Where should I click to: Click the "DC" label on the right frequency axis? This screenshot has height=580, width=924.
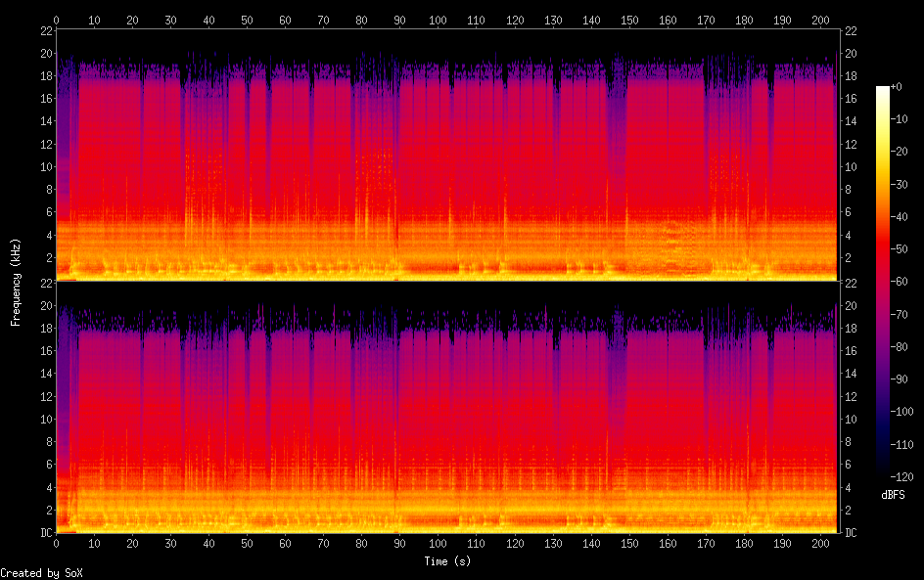point(851,533)
